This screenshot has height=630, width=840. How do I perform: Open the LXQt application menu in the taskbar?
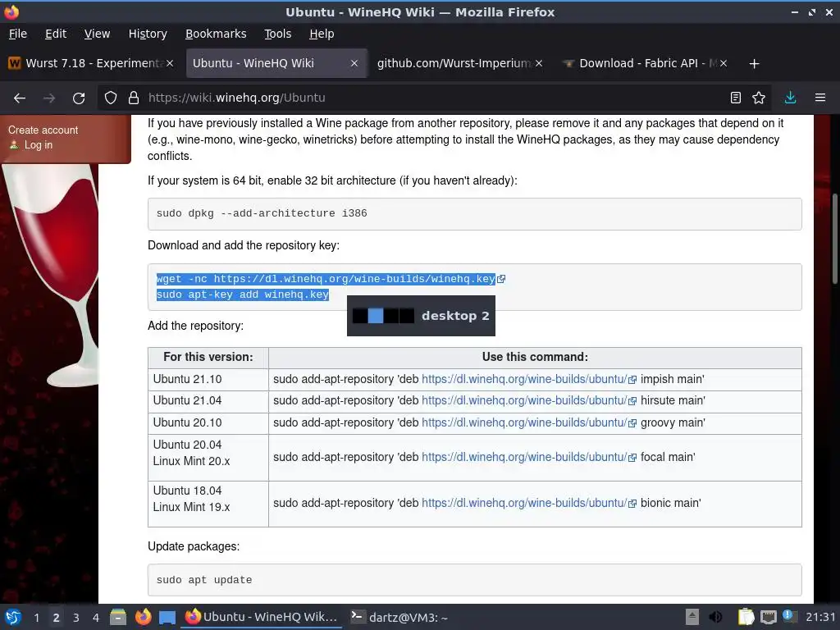click(x=13, y=617)
